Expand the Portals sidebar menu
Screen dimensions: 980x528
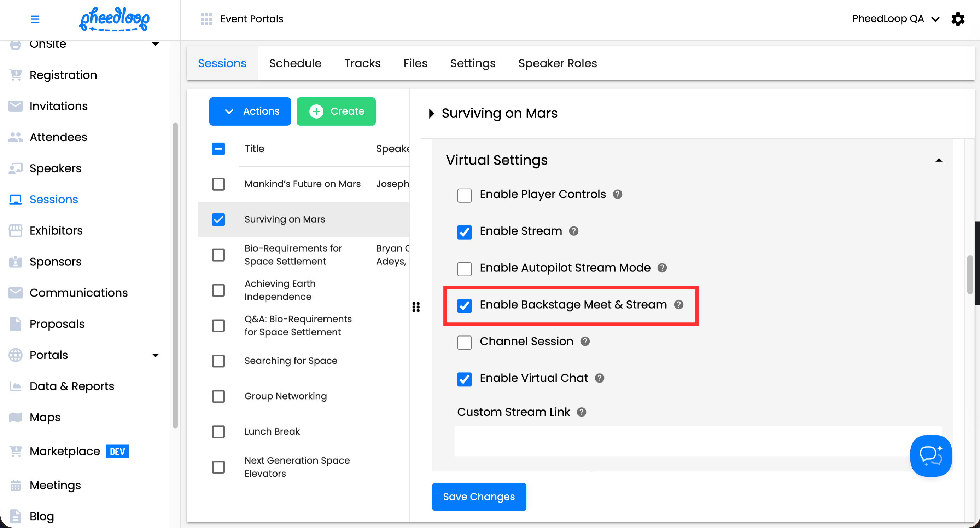click(x=155, y=355)
